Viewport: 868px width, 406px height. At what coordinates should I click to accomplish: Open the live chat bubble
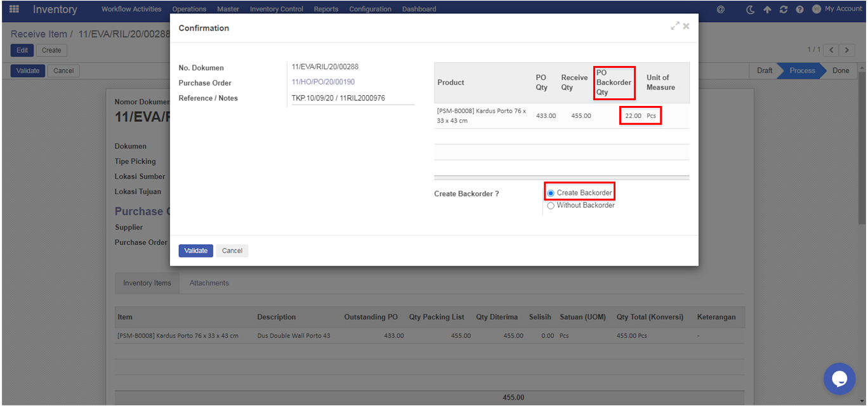point(839,379)
